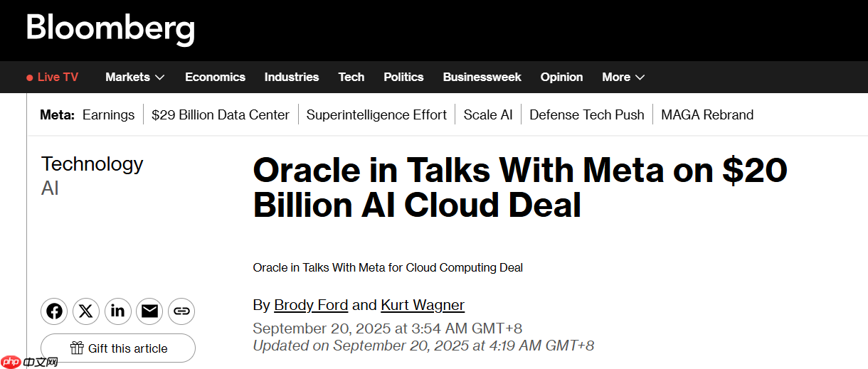Viewport: 868px width, 369px height.
Task: Go to the Tech section
Action: pyautogui.click(x=351, y=77)
